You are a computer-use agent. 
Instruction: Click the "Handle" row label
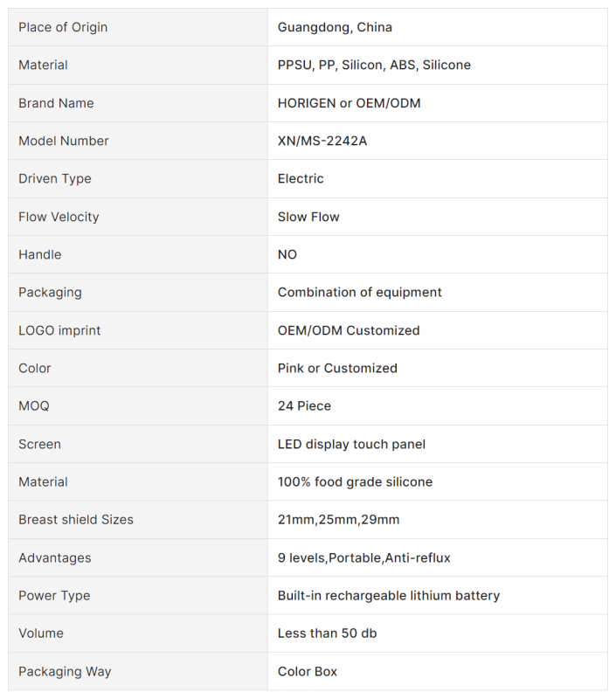click(40, 254)
